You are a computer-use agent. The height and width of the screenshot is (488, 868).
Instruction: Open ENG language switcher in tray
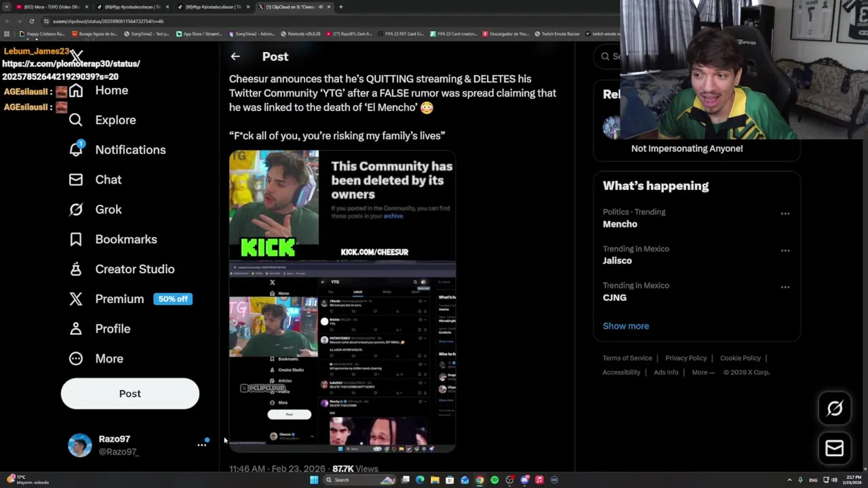click(x=814, y=480)
